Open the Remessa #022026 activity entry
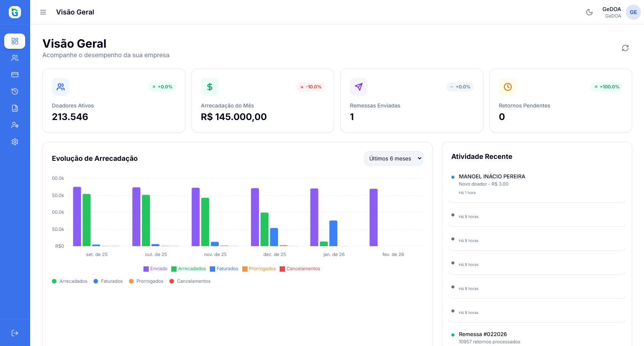The width and height of the screenshot is (644, 346). pyautogui.click(x=483, y=334)
